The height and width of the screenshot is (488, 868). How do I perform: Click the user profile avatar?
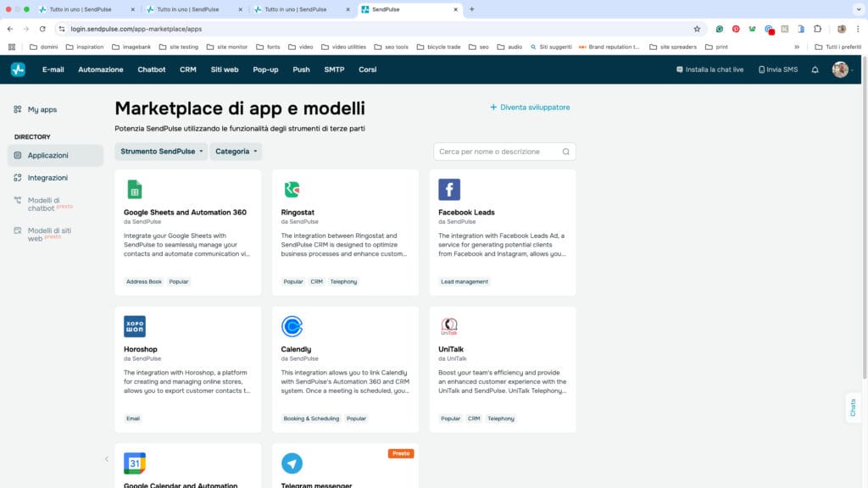coord(839,69)
